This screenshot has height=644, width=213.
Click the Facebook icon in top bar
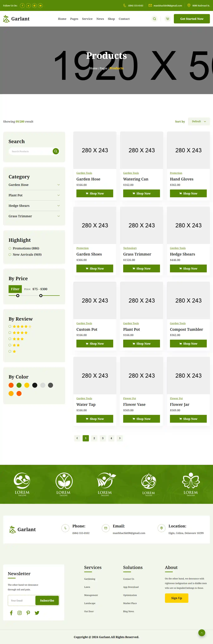point(22,5)
